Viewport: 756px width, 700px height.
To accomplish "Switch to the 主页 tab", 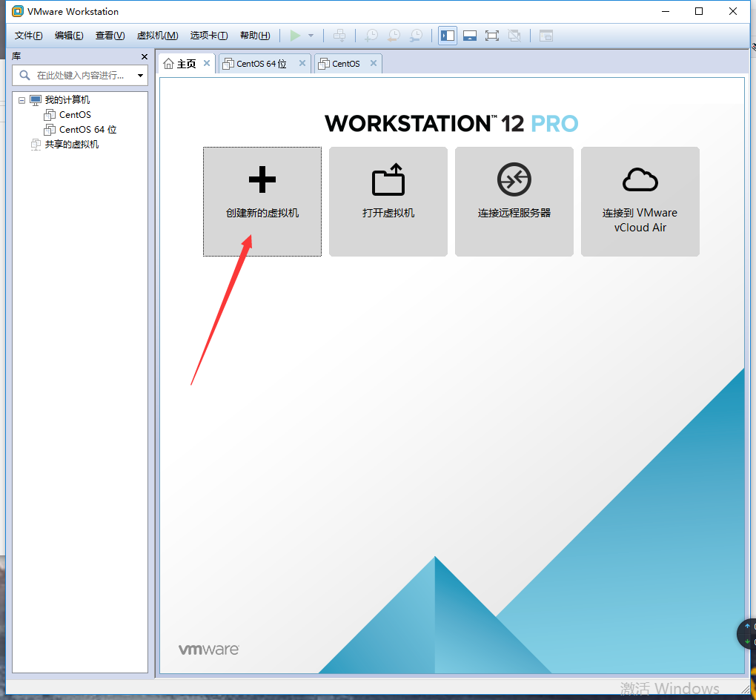I will [x=187, y=64].
